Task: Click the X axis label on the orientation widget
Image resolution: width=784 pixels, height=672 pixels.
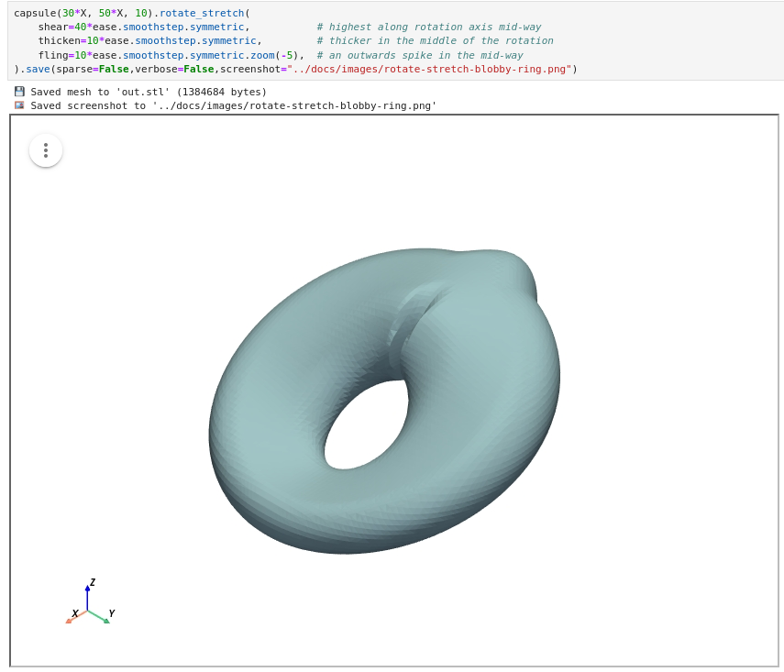Action: click(x=75, y=613)
